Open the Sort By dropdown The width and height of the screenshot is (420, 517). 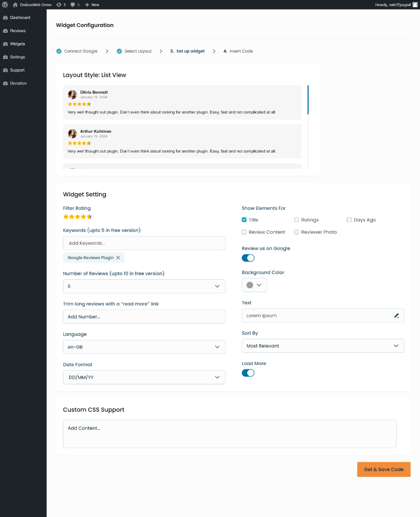pos(323,346)
